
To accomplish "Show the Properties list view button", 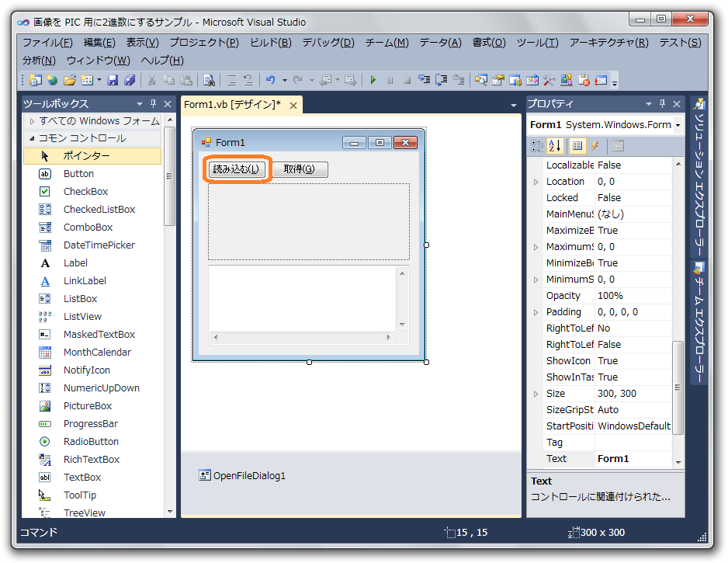I will pyautogui.click(x=577, y=146).
